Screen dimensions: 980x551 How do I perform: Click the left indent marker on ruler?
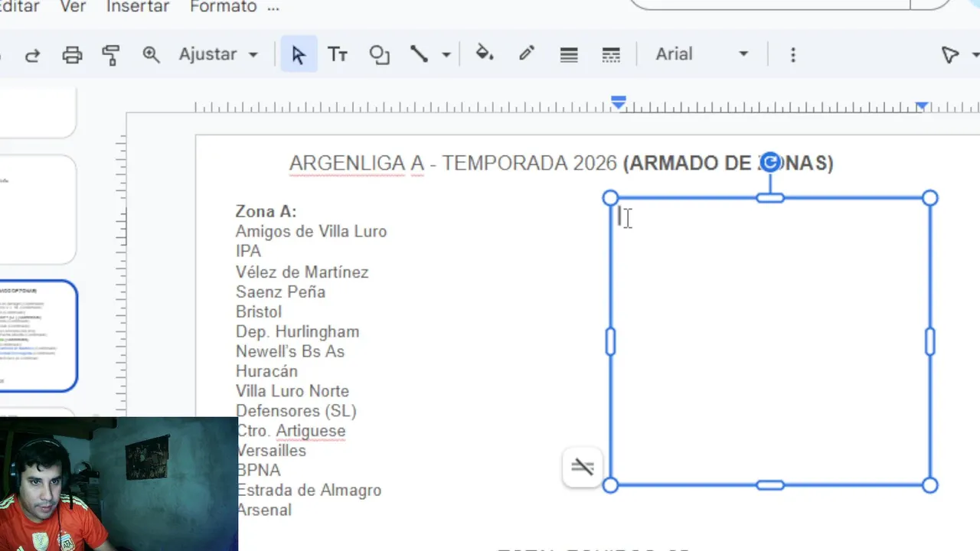click(x=619, y=103)
